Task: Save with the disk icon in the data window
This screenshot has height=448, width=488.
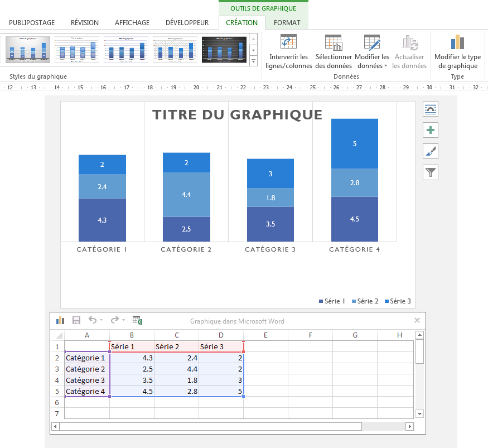Action: pyautogui.click(x=77, y=319)
